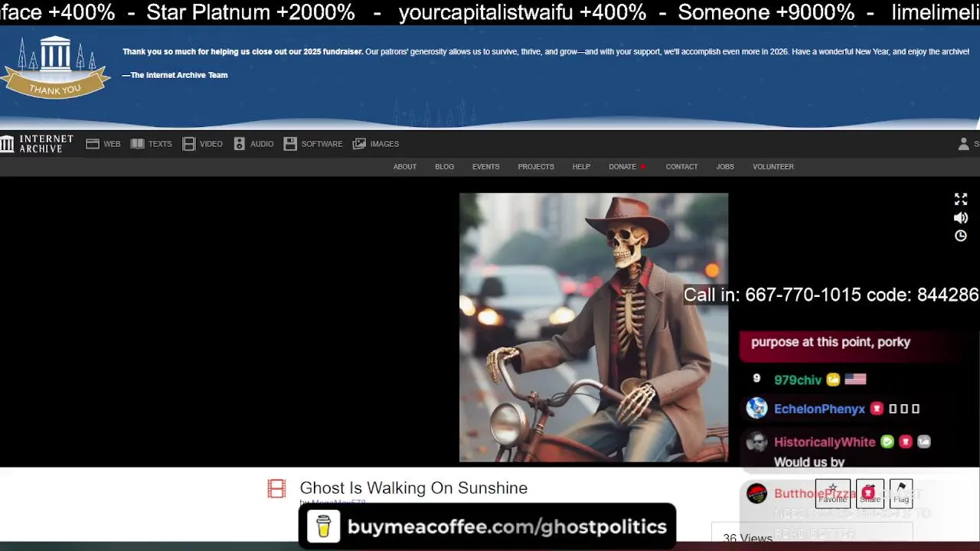Open the Help menu item

tap(581, 167)
